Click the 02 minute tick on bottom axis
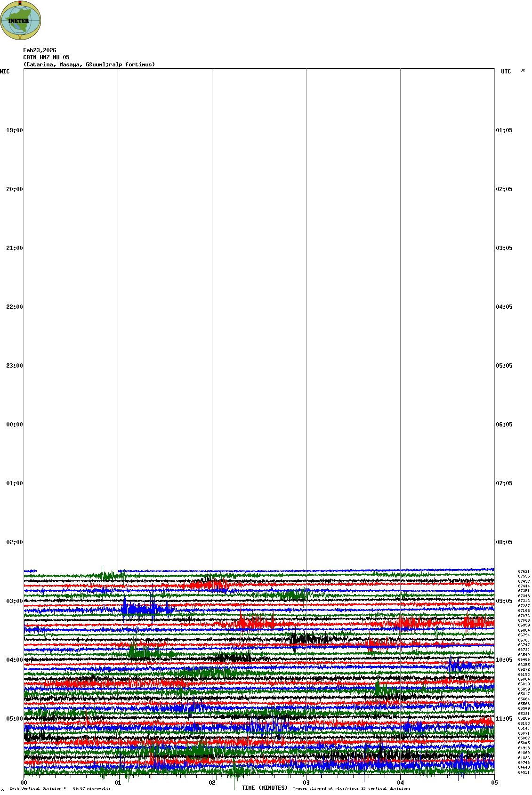The image size is (532, 795). (212, 783)
